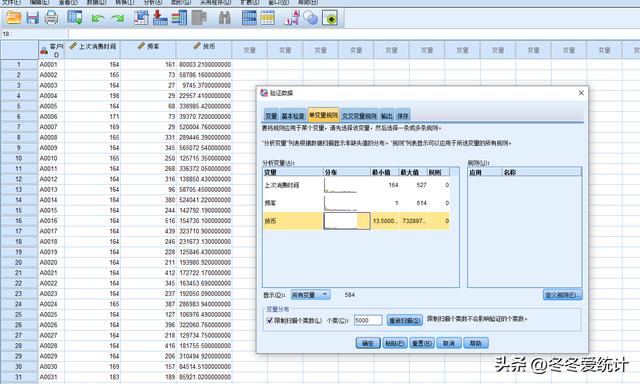Click the 验证数据 dialog title icon
This screenshot has height=384, width=640.
click(x=264, y=93)
